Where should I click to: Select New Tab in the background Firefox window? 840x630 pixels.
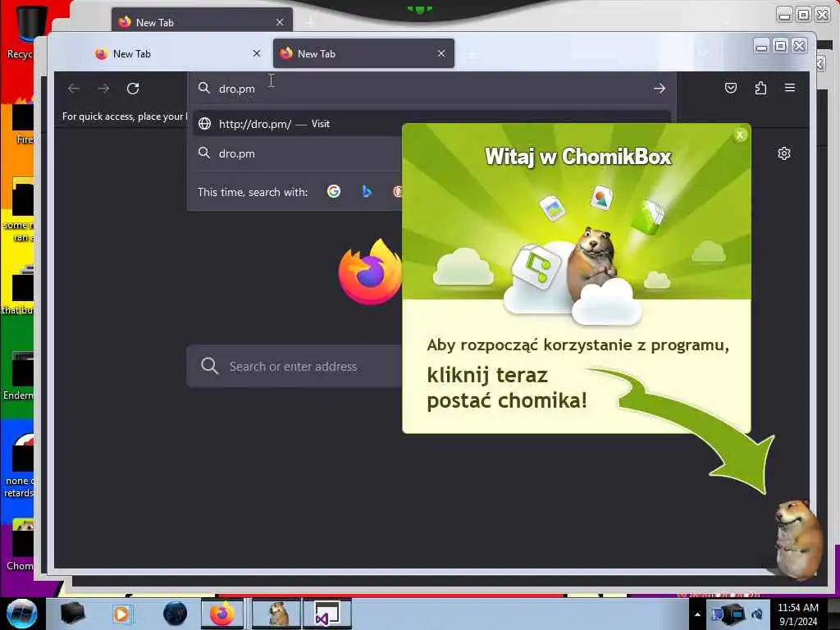point(202,21)
